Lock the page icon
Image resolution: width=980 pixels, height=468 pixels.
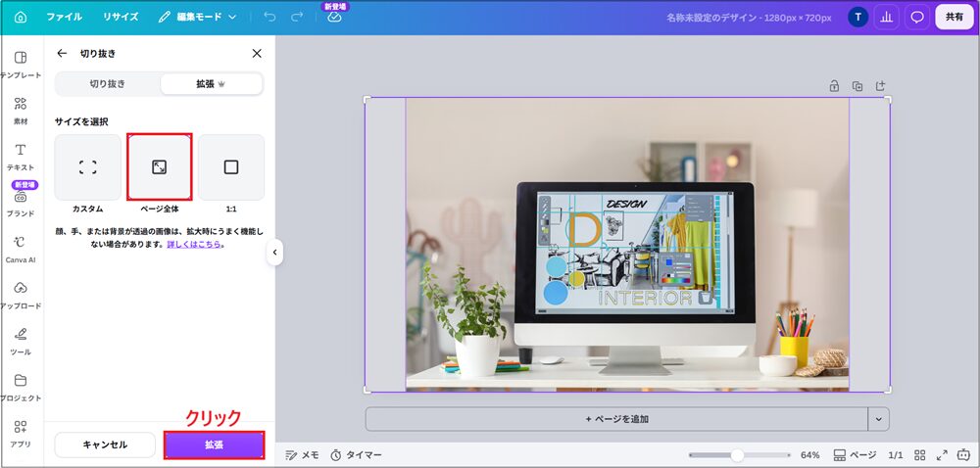pos(834,86)
